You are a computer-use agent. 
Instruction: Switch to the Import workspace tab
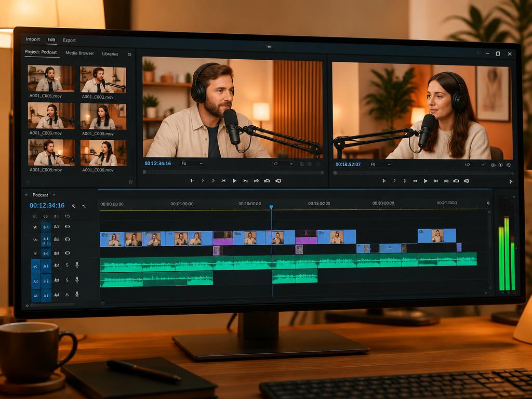pos(33,39)
